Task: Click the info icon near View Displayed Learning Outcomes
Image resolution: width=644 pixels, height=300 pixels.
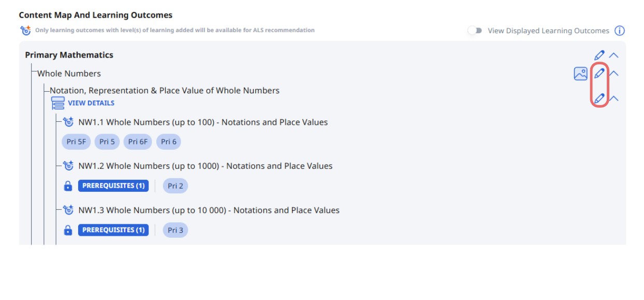Action: coord(619,31)
